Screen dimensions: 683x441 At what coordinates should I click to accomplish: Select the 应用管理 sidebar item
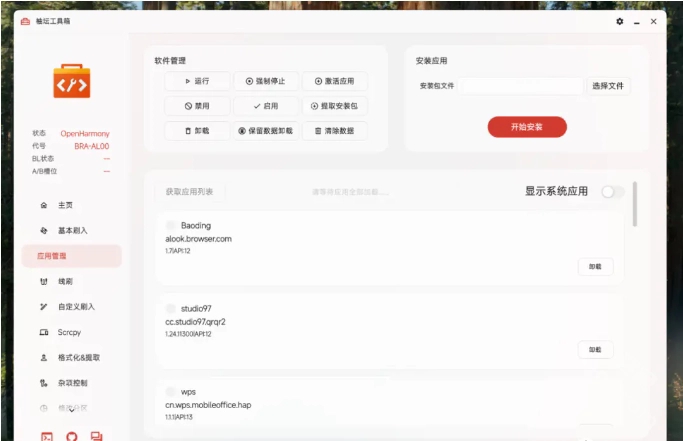pyautogui.click(x=72, y=256)
